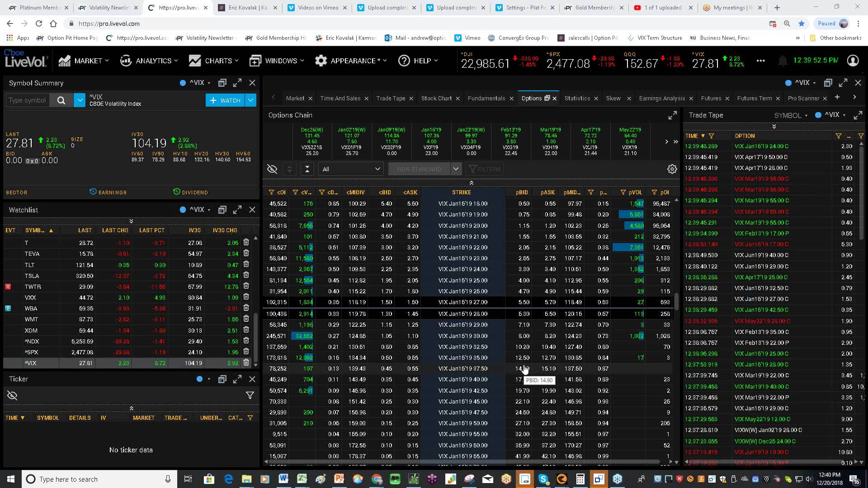Delete TSLA row from watchlist
Image resolution: width=868 pixels, height=488 pixels.
click(246, 276)
